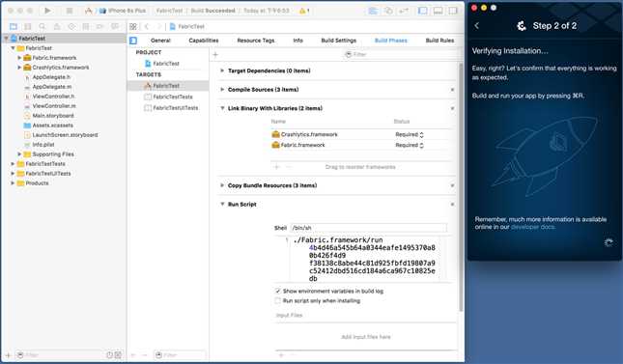Toggle the project and targets list sidebar
This screenshot has height=364, width=623.
pos(133,41)
